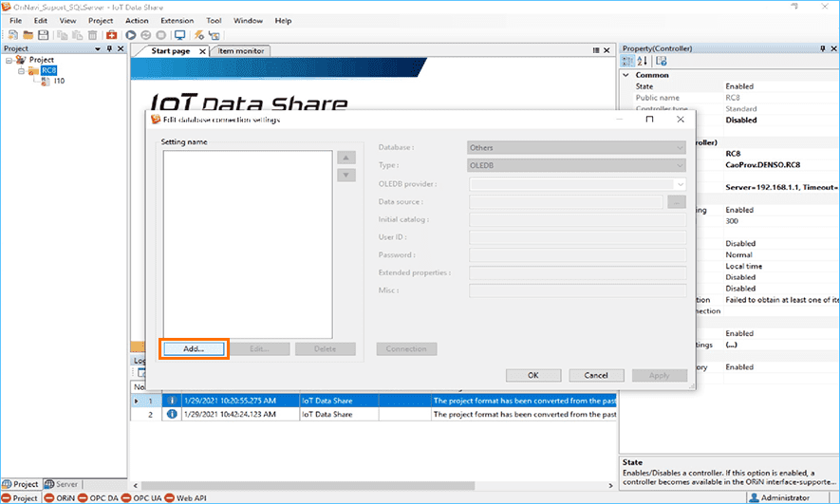Click OK in the database settings dialog
The image size is (840, 504).
pos(533,376)
